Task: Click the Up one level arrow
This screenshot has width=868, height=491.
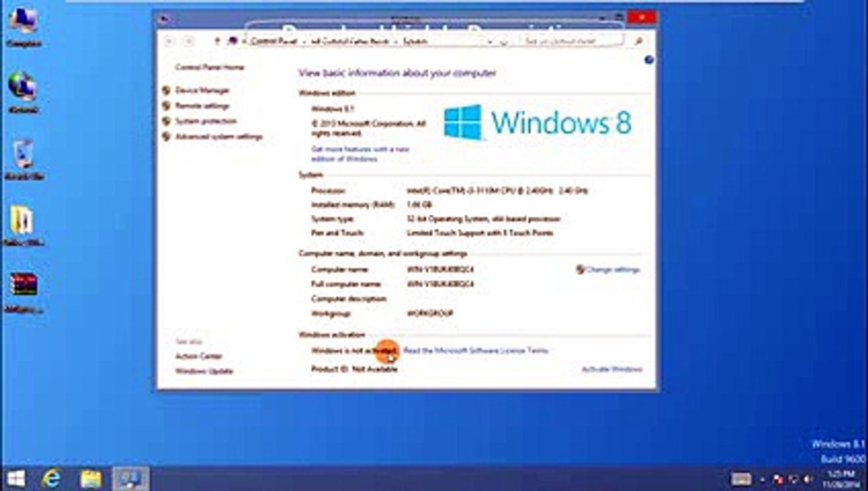Action: tap(217, 42)
